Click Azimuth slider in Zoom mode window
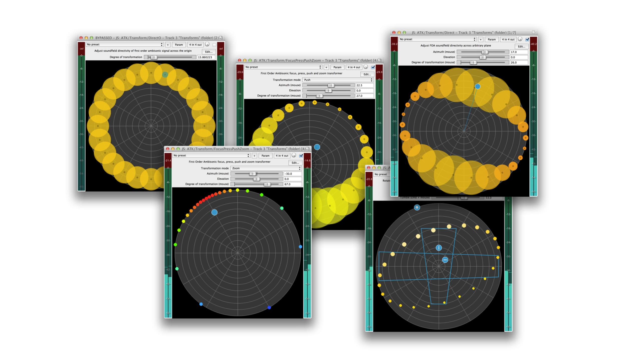 [x=257, y=174]
